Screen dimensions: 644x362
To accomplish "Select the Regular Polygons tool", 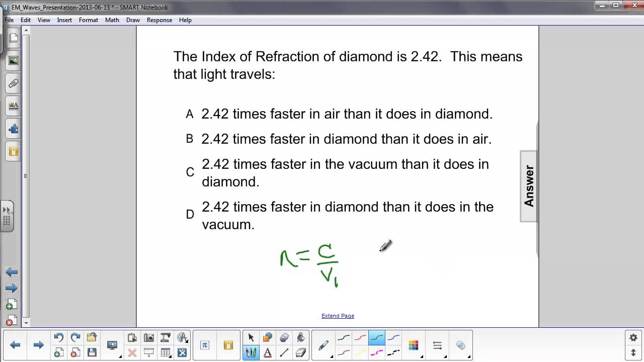I will (x=284, y=337).
